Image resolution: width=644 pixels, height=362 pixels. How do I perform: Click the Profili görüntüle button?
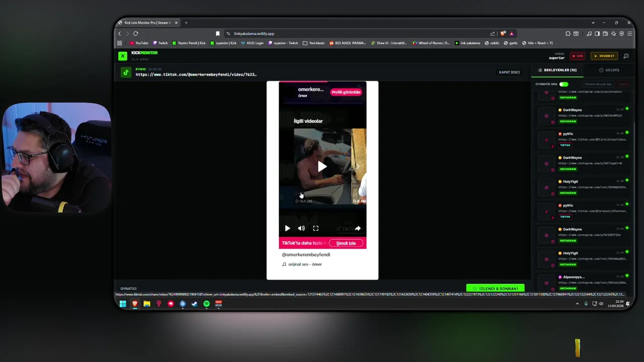tap(346, 92)
